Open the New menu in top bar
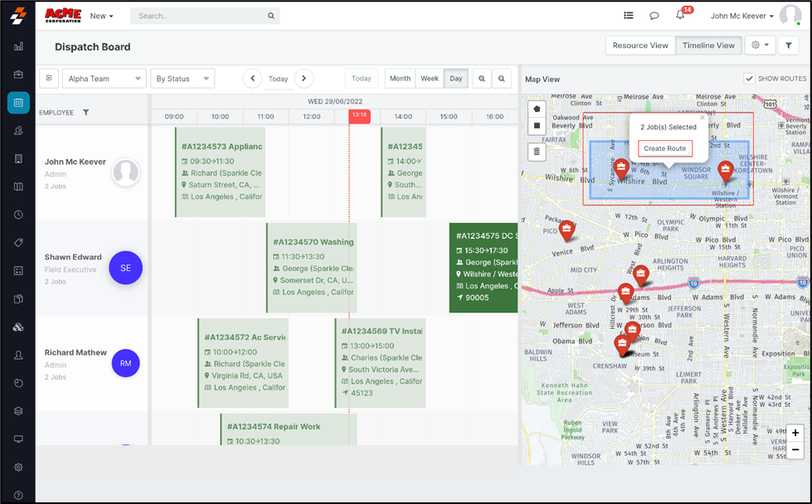The image size is (812, 504). (101, 16)
